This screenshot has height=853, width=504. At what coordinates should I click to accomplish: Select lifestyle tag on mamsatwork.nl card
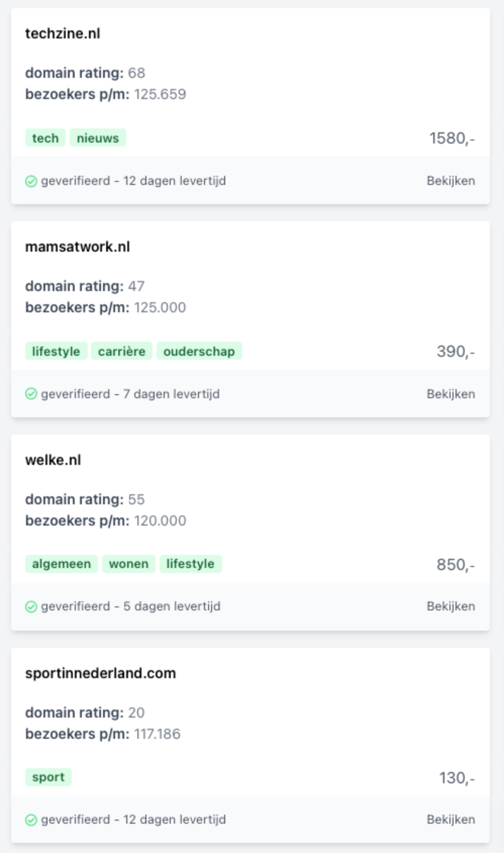coord(56,351)
